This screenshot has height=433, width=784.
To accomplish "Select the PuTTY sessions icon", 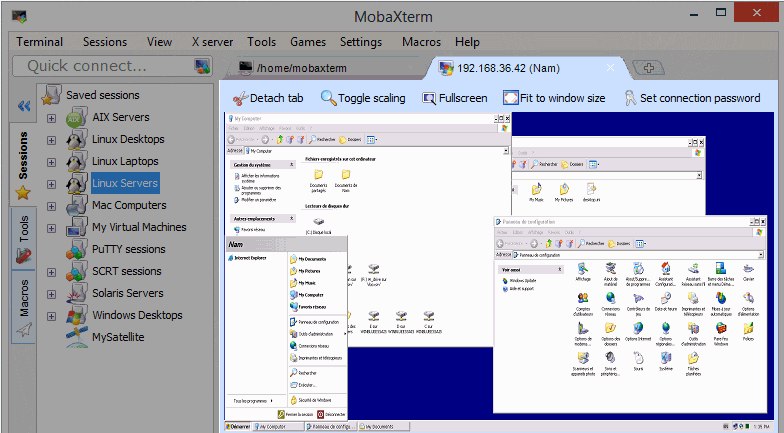I will pos(76,250).
